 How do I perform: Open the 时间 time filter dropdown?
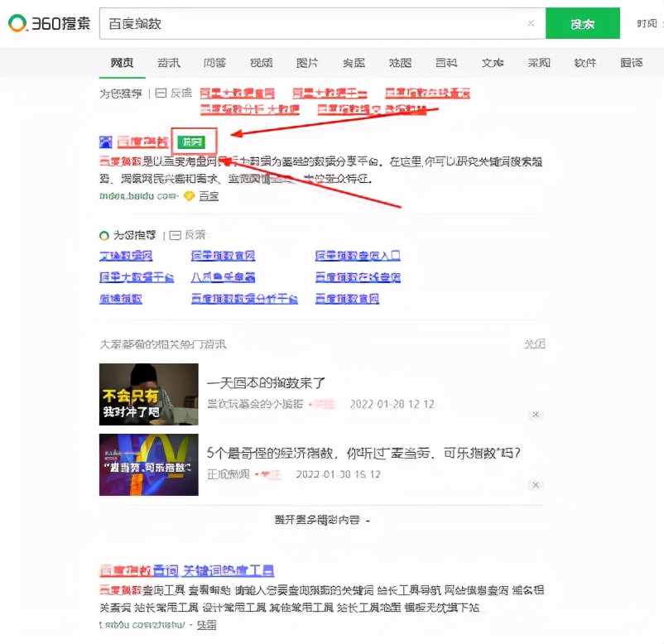pyautogui.click(x=647, y=23)
